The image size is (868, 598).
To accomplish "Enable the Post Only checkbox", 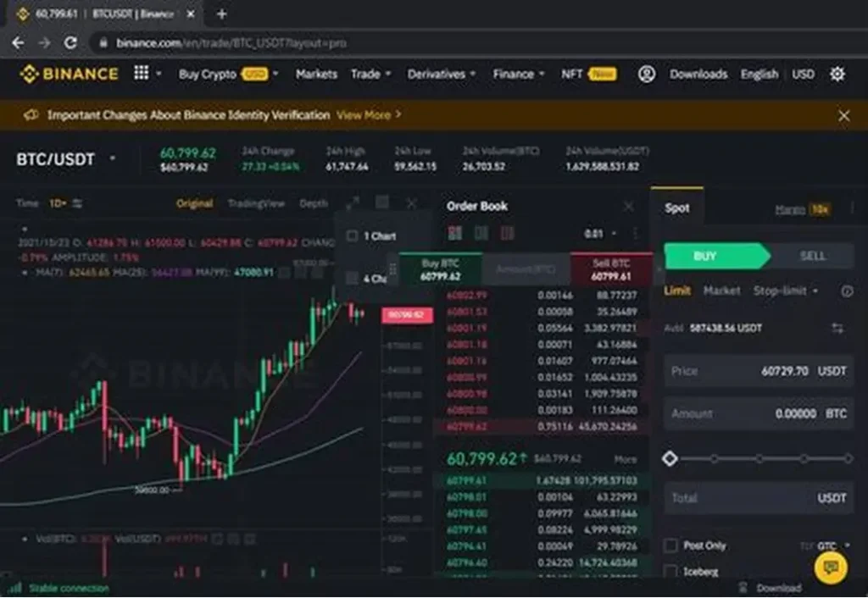I will click(670, 545).
